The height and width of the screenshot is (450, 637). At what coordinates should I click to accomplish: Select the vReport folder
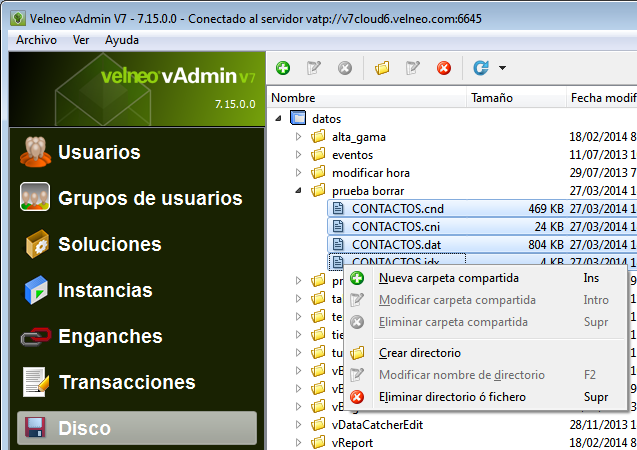[352, 442]
